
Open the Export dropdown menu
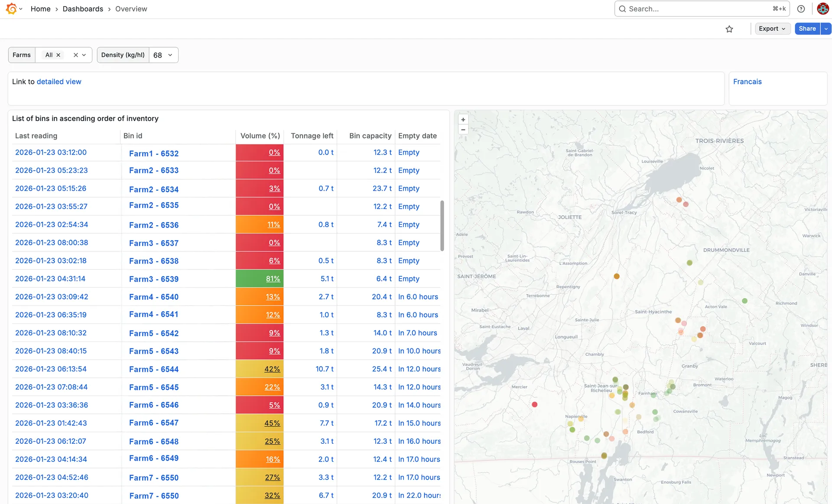click(x=772, y=29)
